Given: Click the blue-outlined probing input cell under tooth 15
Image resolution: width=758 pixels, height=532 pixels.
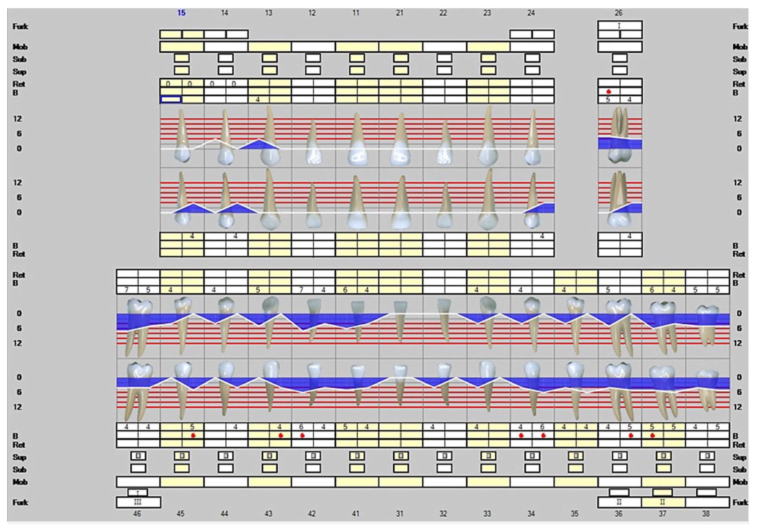Looking at the screenshot, I should tap(171, 99).
